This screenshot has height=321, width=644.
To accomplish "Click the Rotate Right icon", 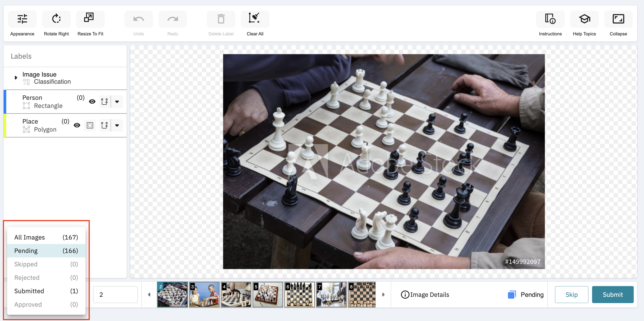I will coord(56,19).
